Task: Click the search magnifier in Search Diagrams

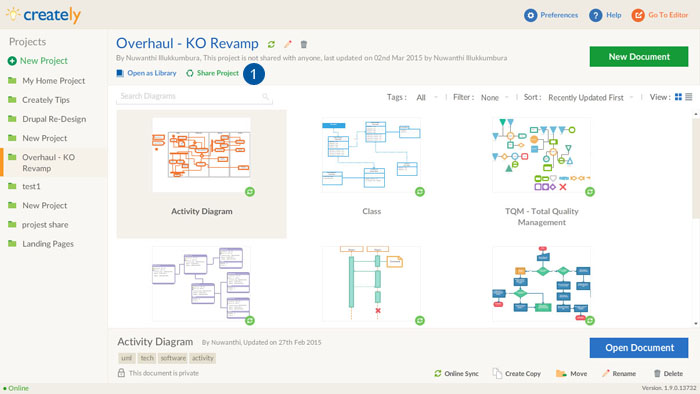Action: point(266,96)
